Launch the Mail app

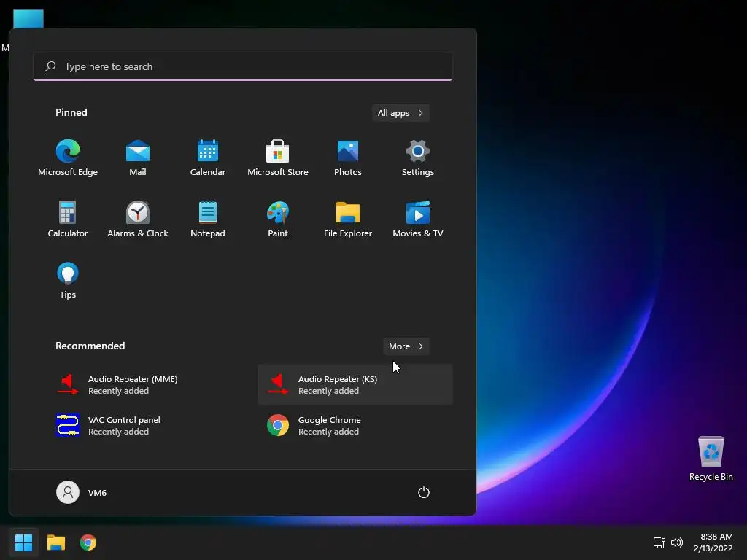[x=138, y=158]
